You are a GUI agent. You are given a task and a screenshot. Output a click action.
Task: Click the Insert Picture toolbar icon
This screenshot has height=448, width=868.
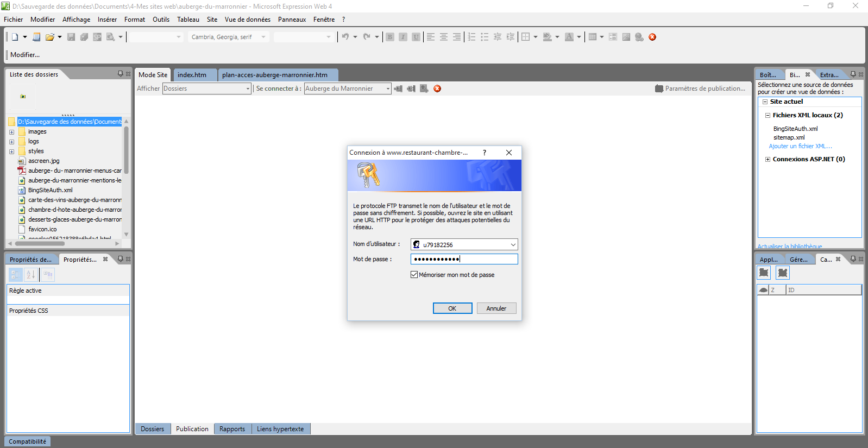tap(626, 37)
